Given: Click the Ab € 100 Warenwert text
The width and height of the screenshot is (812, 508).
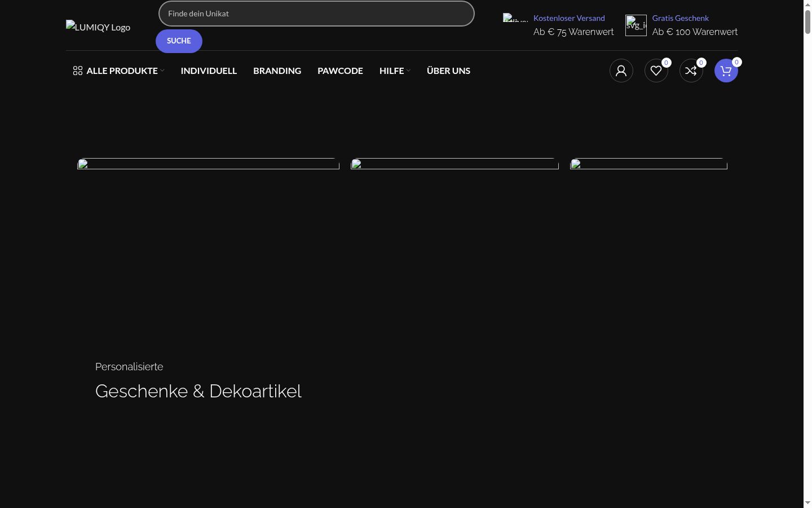Looking at the screenshot, I should tap(695, 32).
